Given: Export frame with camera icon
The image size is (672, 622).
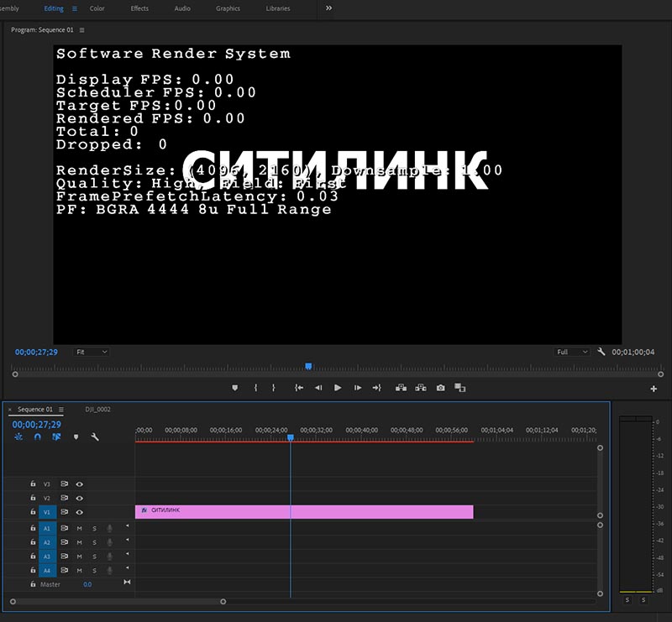Looking at the screenshot, I should (440, 388).
